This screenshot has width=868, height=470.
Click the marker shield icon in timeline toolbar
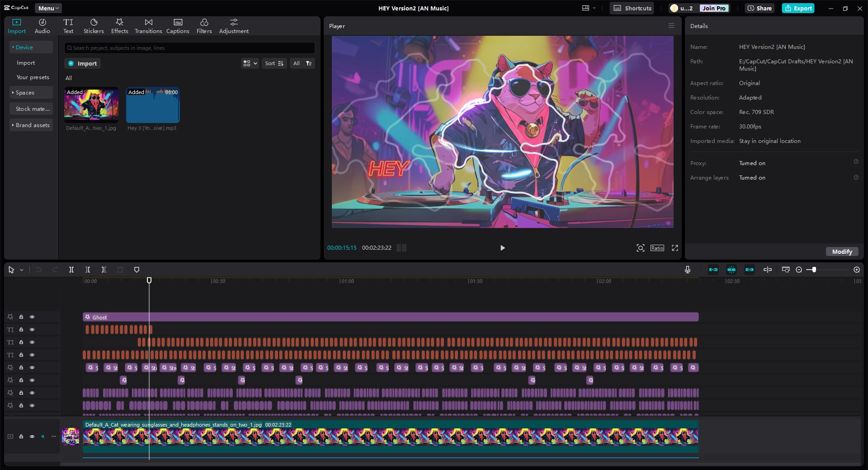137,270
